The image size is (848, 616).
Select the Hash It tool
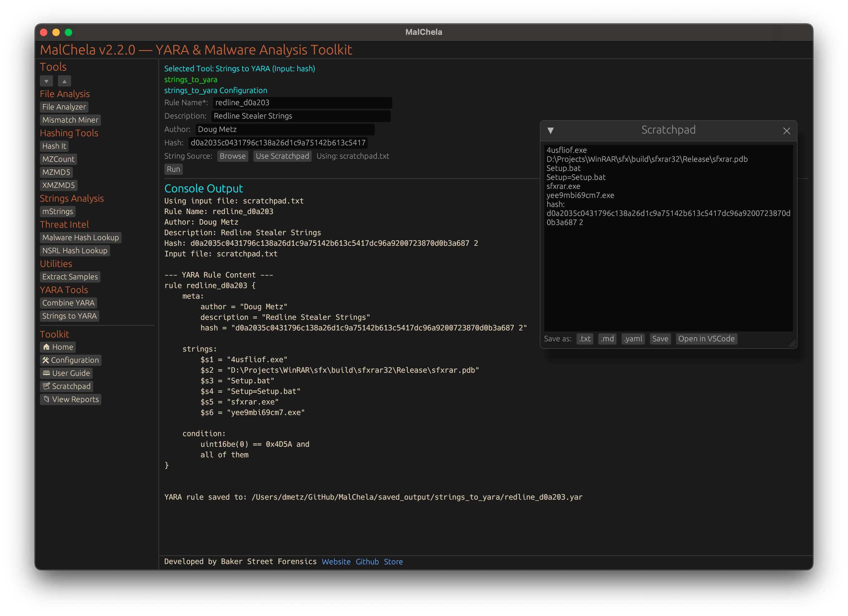tap(54, 146)
